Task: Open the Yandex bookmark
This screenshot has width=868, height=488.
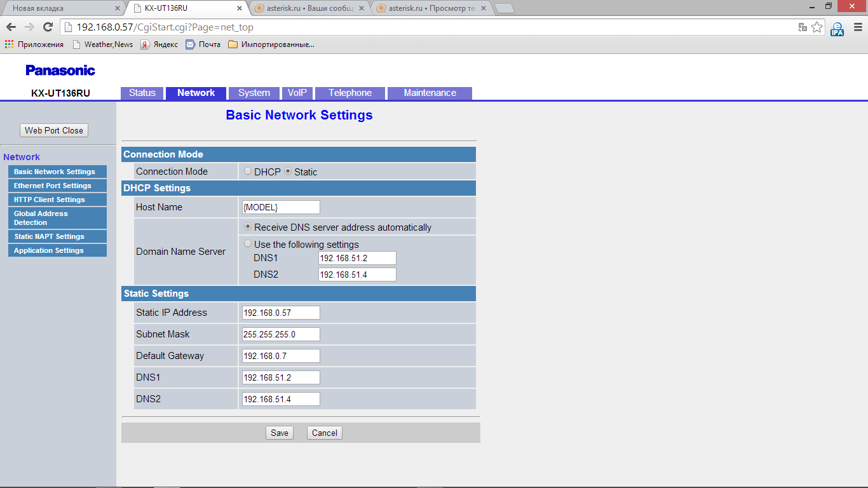Action: (159, 44)
